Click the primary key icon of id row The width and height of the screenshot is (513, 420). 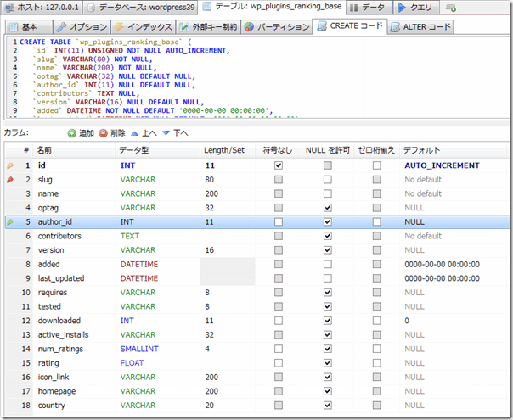[10, 165]
